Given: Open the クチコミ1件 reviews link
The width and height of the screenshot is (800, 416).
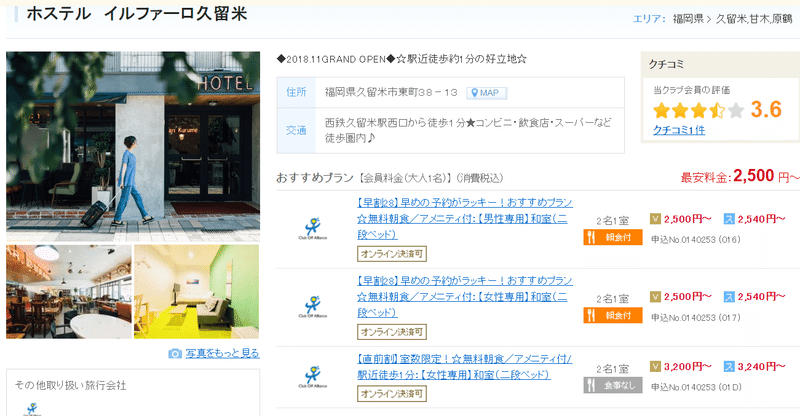Looking at the screenshot, I should [x=679, y=130].
